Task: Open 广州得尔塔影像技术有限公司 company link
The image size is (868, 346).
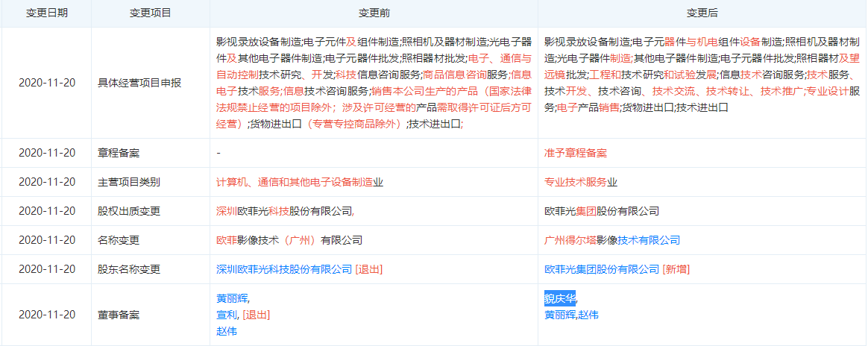Action: (612, 240)
